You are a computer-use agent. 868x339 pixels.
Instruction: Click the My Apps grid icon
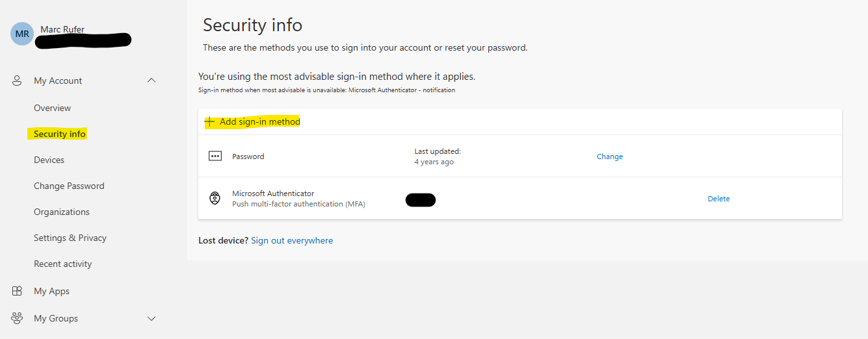click(18, 291)
